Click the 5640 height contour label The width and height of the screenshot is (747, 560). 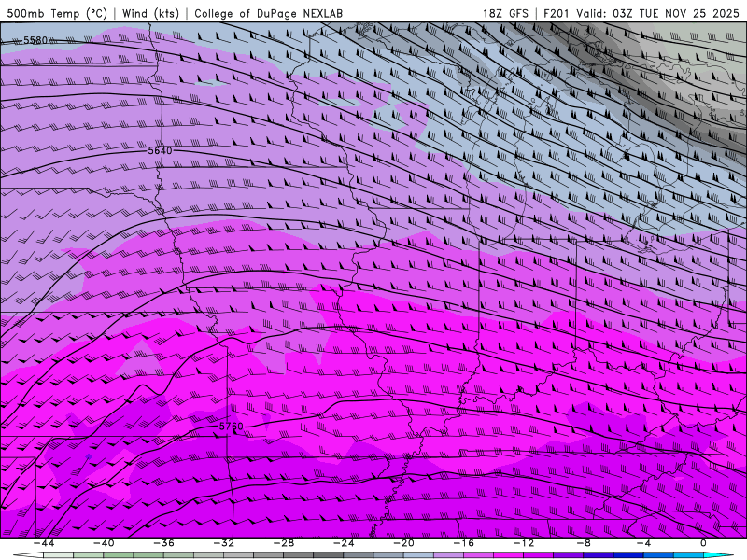point(160,151)
